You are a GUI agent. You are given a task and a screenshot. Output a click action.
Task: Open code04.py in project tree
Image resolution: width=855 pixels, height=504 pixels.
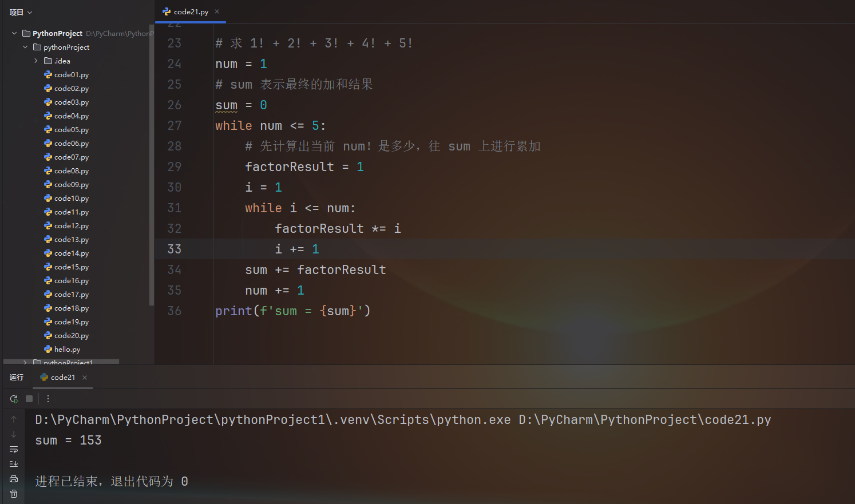pyautogui.click(x=66, y=116)
